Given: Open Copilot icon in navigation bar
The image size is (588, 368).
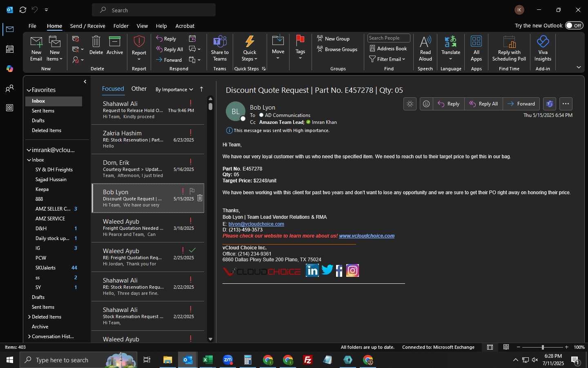Looking at the screenshot, I should (10, 69).
